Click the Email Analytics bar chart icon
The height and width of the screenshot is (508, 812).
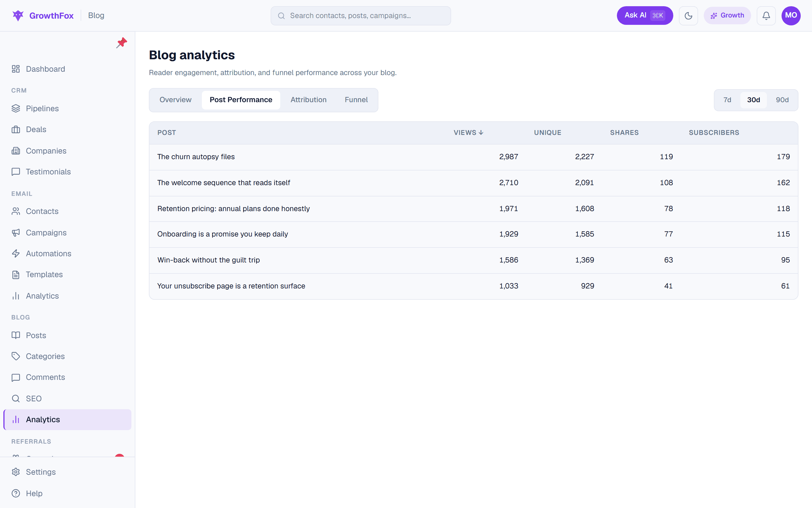point(16,296)
